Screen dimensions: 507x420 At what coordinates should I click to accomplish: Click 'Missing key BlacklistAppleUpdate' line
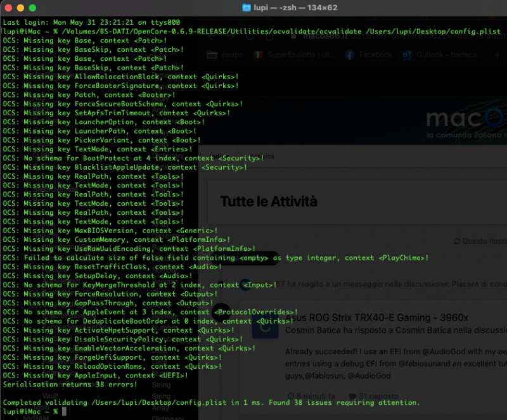pos(125,167)
